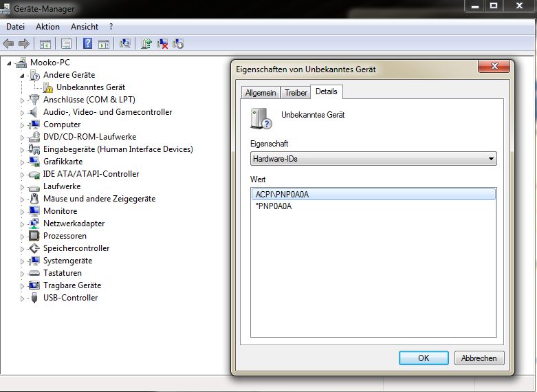Open the Ansicht menu

[x=85, y=27]
